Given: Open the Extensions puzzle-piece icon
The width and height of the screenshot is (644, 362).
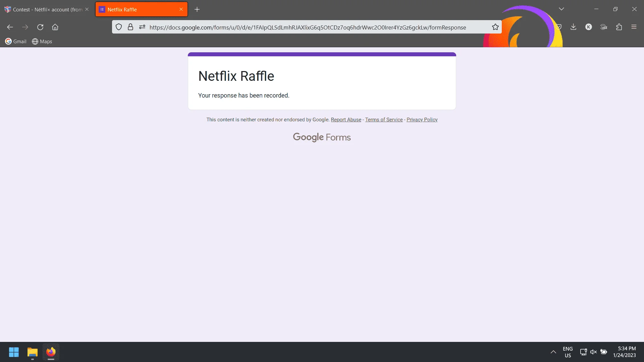Looking at the screenshot, I should pyautogui.click(x=619, y=27).
